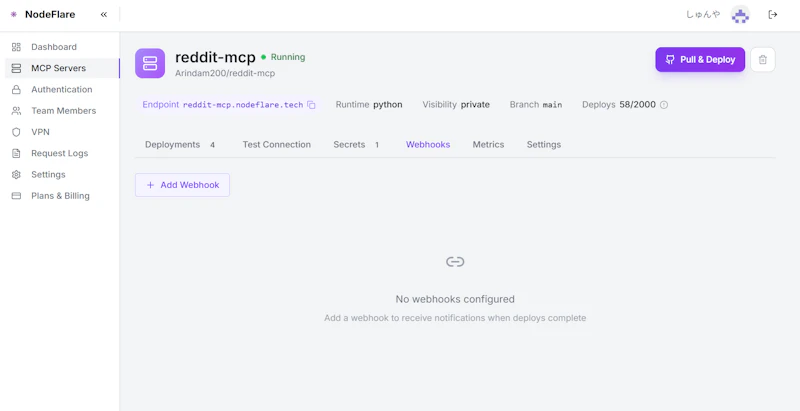Open the server Settings tab
The height and width of the screenshot is (411, 800).
click(544, 145)
